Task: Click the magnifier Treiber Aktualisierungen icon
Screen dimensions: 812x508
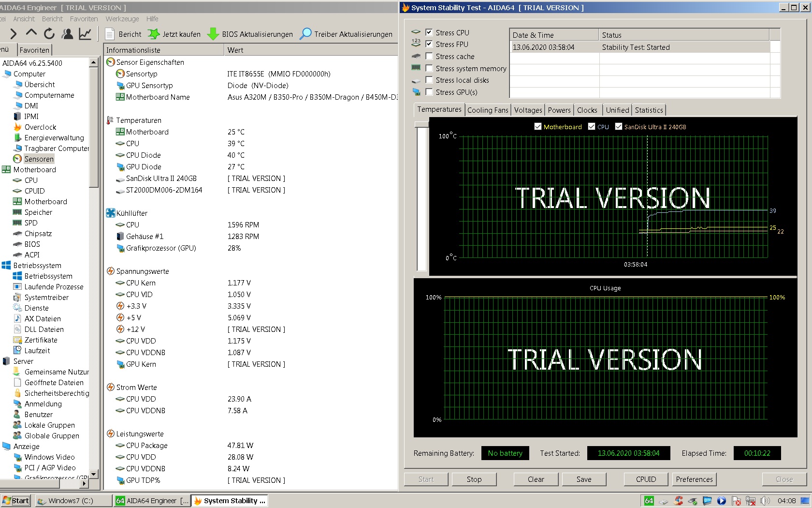Action: 305,34
